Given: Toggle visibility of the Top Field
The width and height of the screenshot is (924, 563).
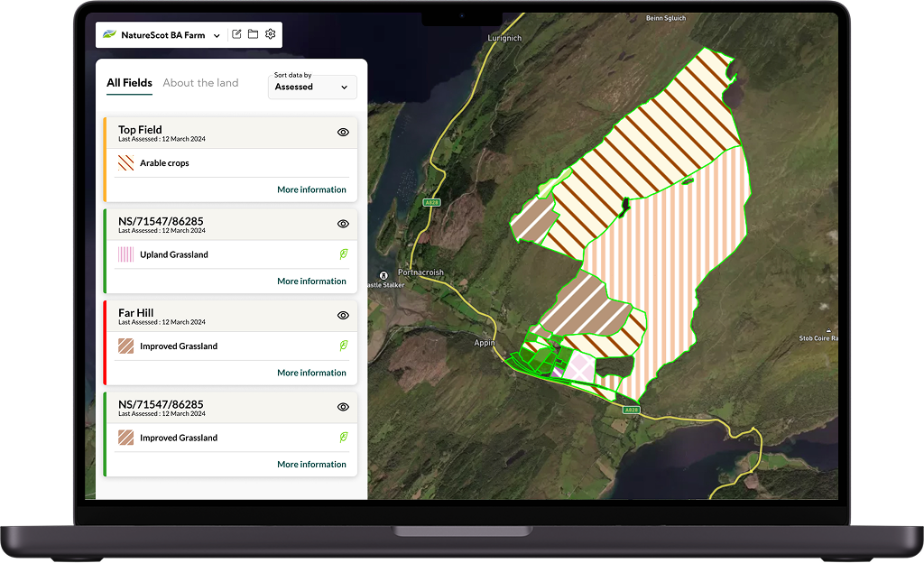Looking at the screenshot, I should [343, 132].
